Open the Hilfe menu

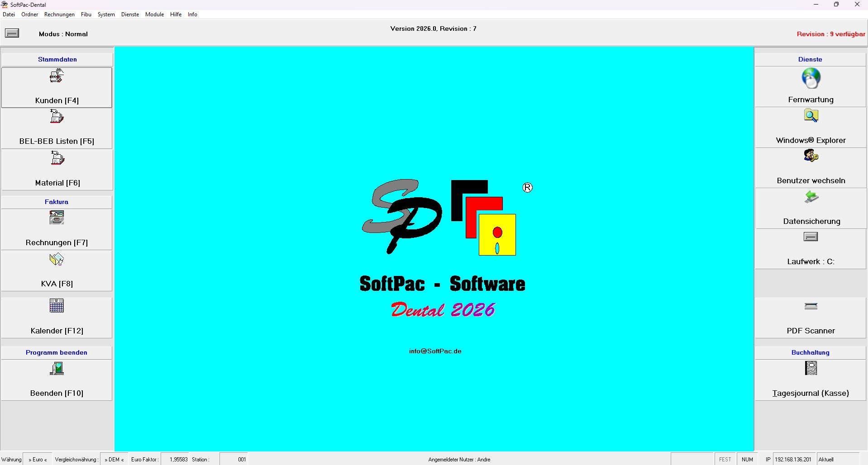tap(176, 14)
